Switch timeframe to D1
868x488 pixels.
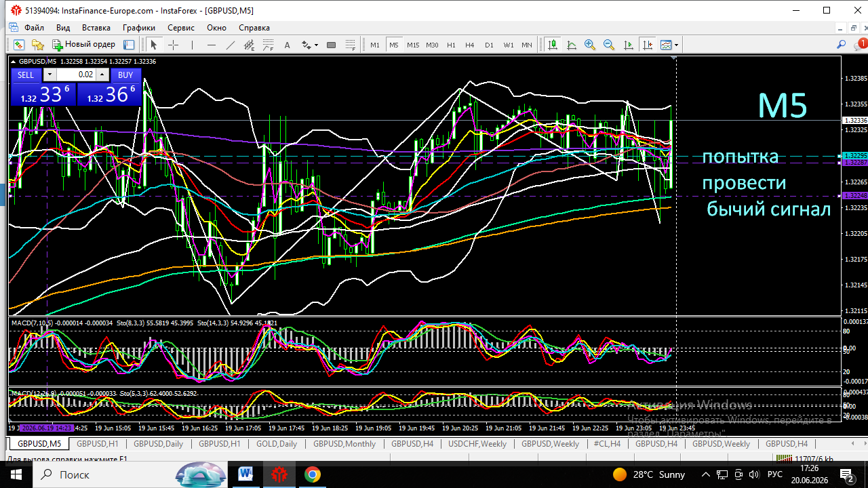(x=489, y=45)
